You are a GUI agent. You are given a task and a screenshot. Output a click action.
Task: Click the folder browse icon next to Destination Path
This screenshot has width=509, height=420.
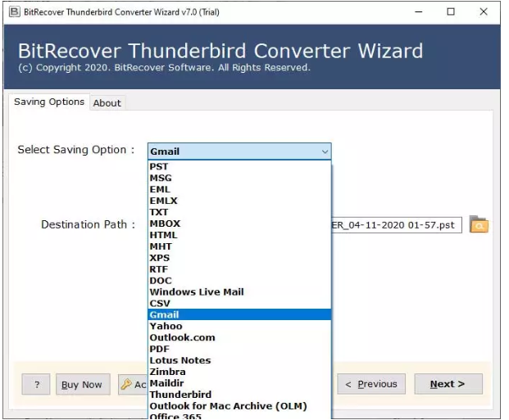[x=479, y=224]
